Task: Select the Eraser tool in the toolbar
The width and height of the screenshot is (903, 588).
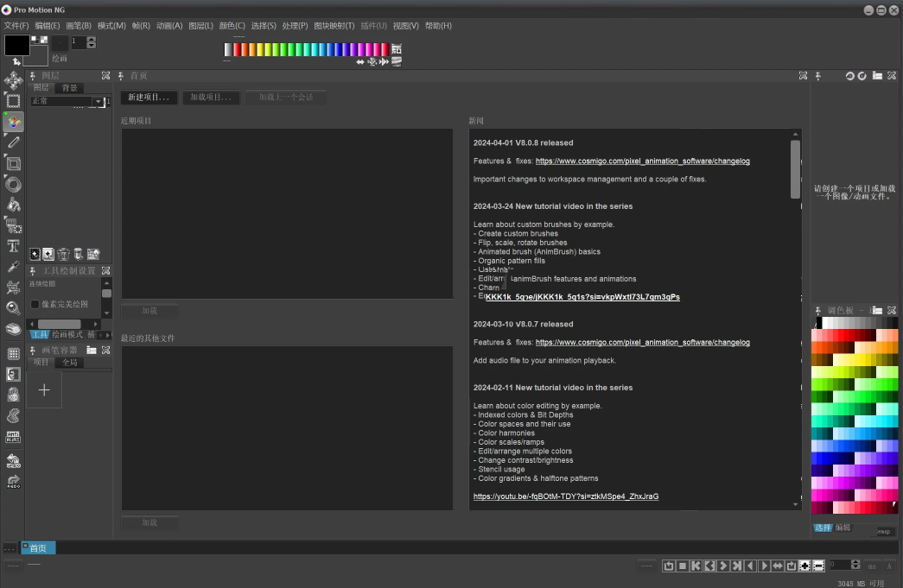Action: [13, 328]
